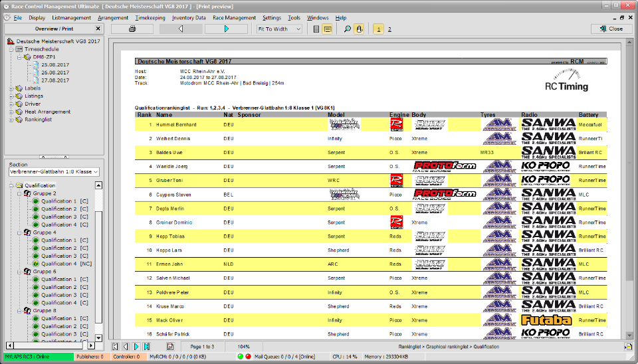The image size is (638, 364).
Task: Select Qualification 4 [NC] under Gruppe 4
Action: click(66, 264)
